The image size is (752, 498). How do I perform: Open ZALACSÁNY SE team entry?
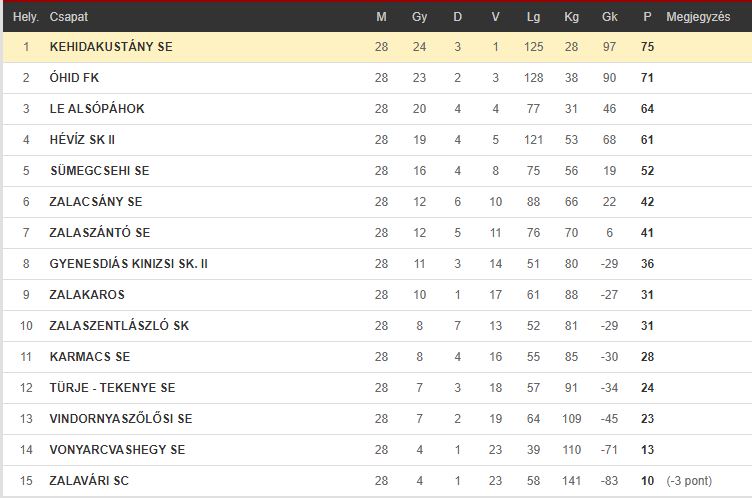(x=96, y=202)
